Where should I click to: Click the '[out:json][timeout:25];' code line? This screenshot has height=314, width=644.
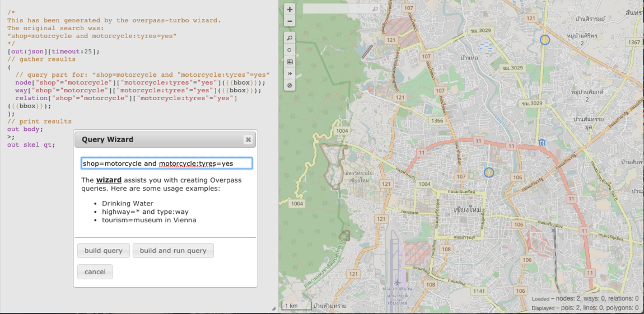(x=53, y=51)
